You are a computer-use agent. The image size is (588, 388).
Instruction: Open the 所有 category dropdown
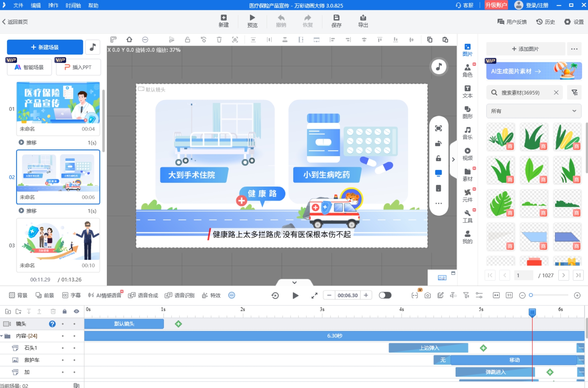533,111
